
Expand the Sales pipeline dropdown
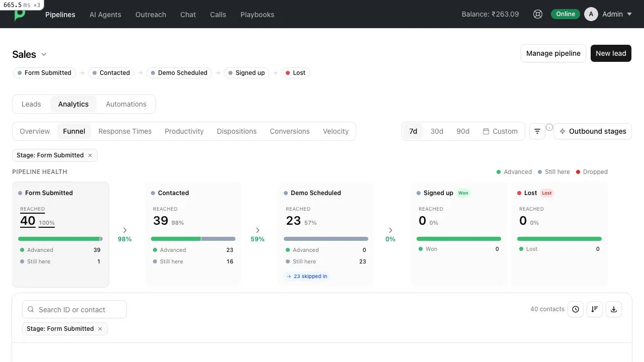[x=44, y=54]
